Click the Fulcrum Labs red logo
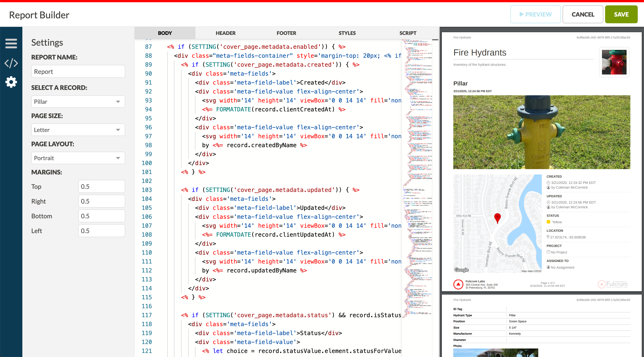Image resolution: width=644 pixels, height=357 pixels. (x=458, y=284)
